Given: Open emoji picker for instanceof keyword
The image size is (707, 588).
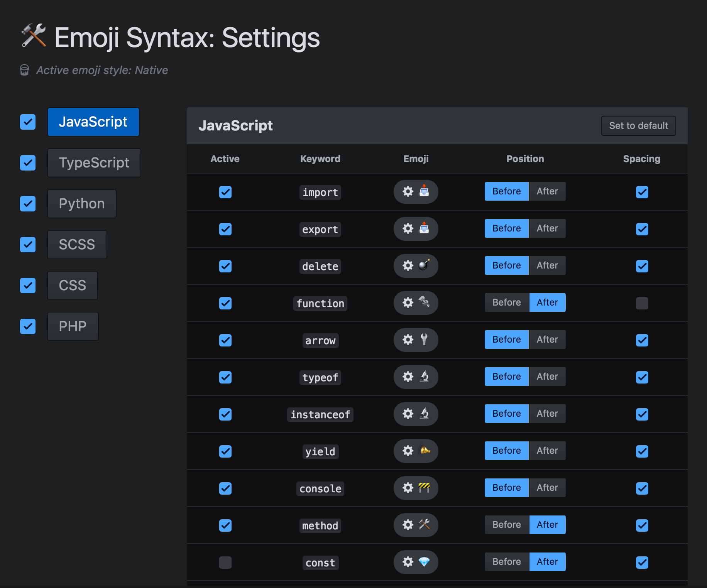Looking at the screenshot, I should [x=416, y=414].
